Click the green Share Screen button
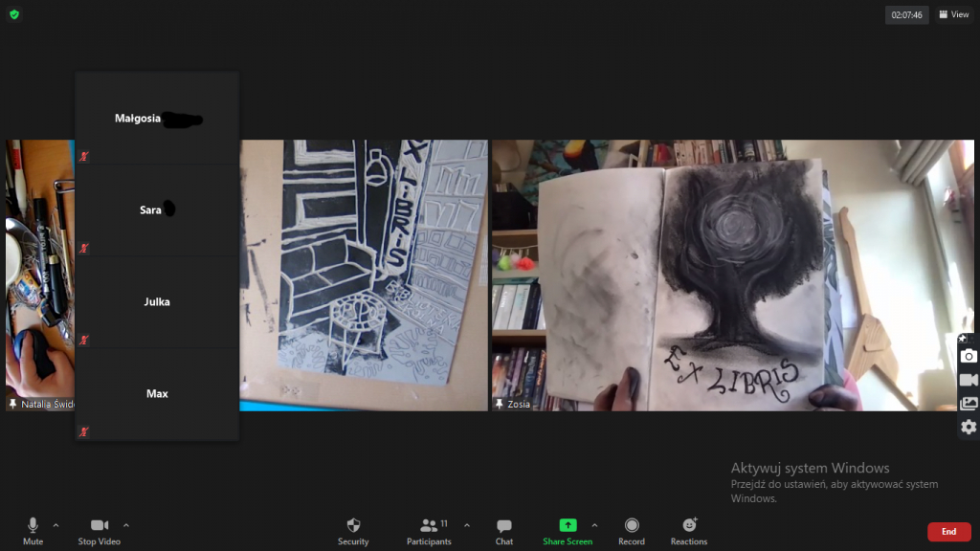The height and width of the screenshot is (551, 980). 568,530
